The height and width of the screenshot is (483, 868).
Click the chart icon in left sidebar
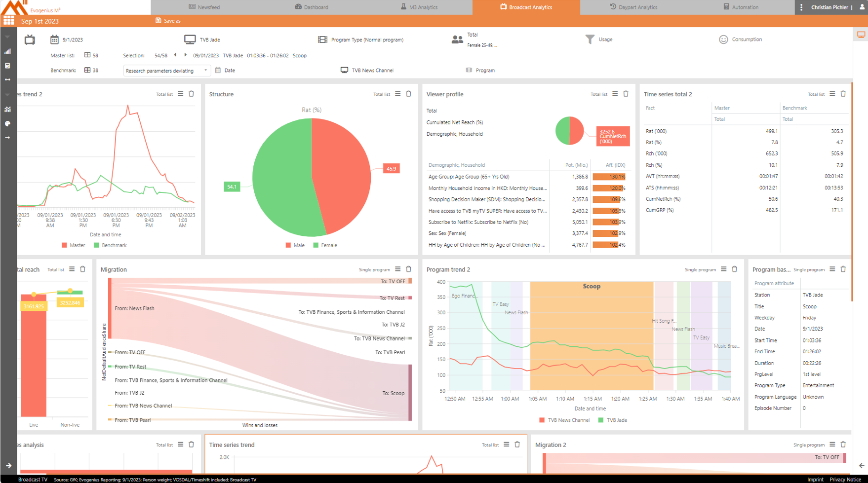coord(7,109)
